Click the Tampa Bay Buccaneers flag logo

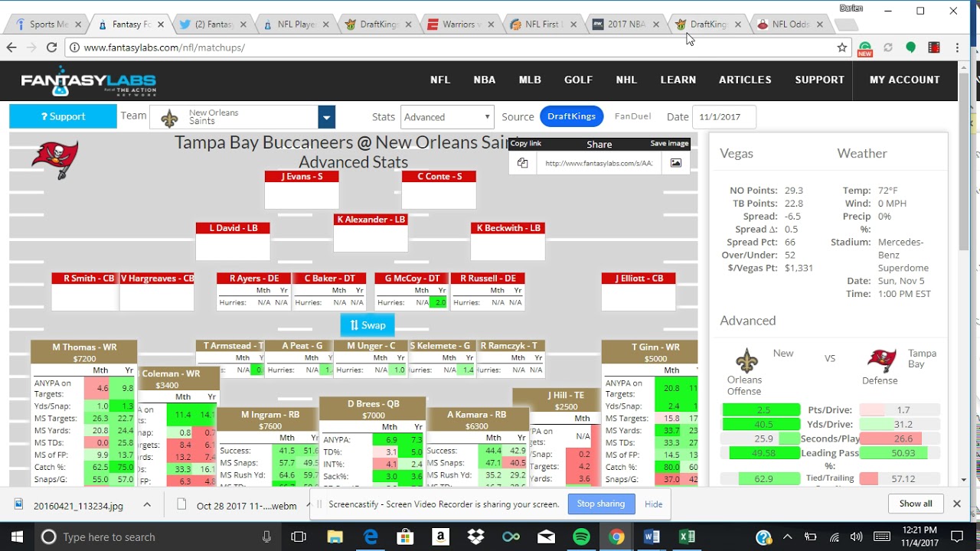tap(54, 159)
